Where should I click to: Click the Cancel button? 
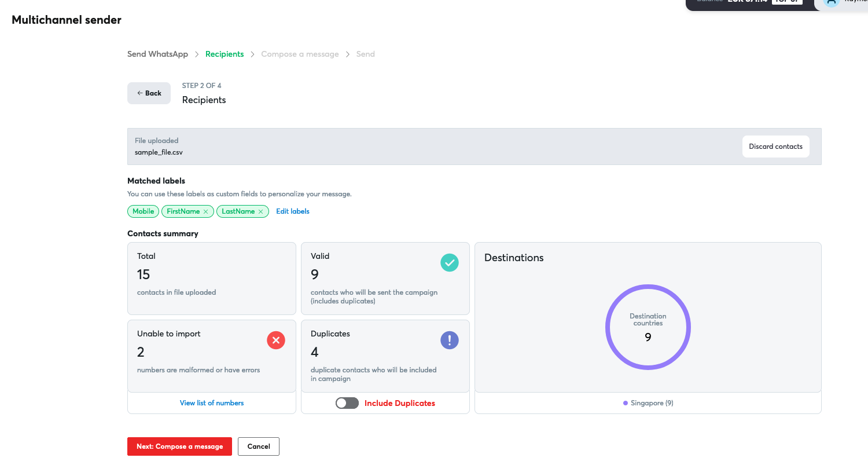pyautogui.click(x=259, y=446)
